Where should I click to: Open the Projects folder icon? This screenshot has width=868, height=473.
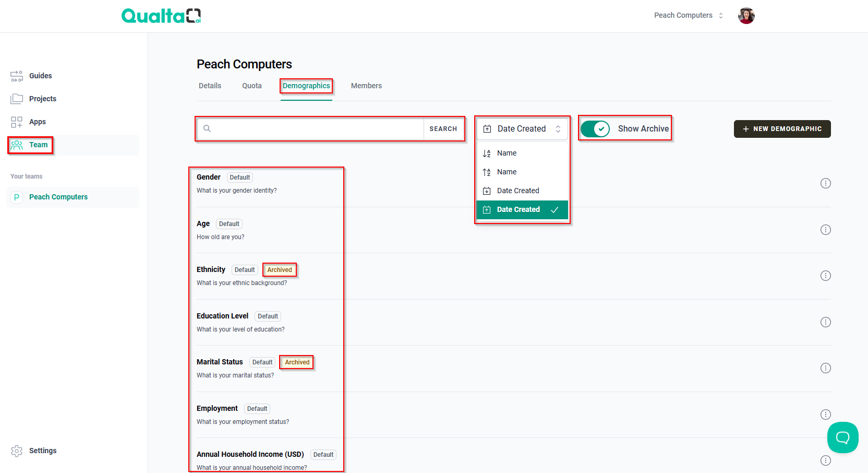click(x=17, y=99)
